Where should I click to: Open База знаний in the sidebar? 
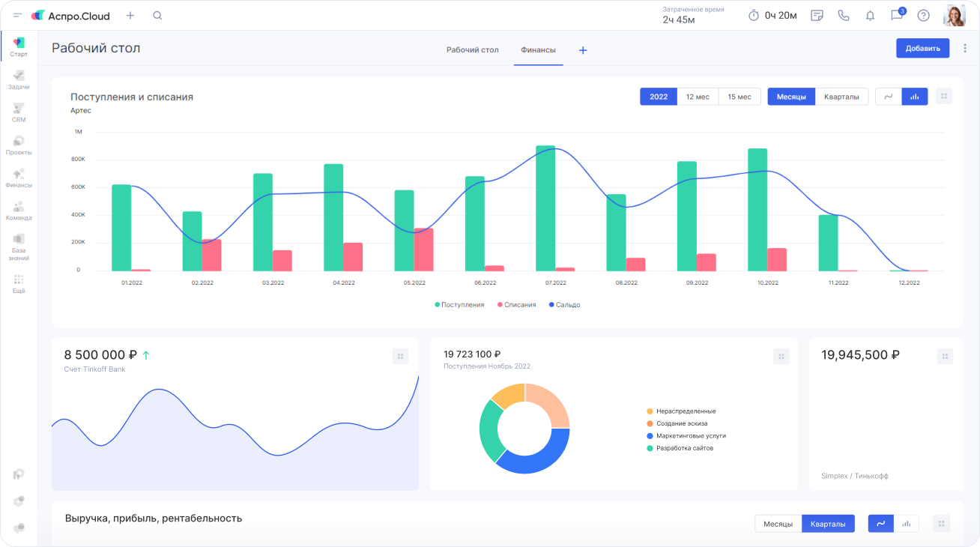point(19,247)
